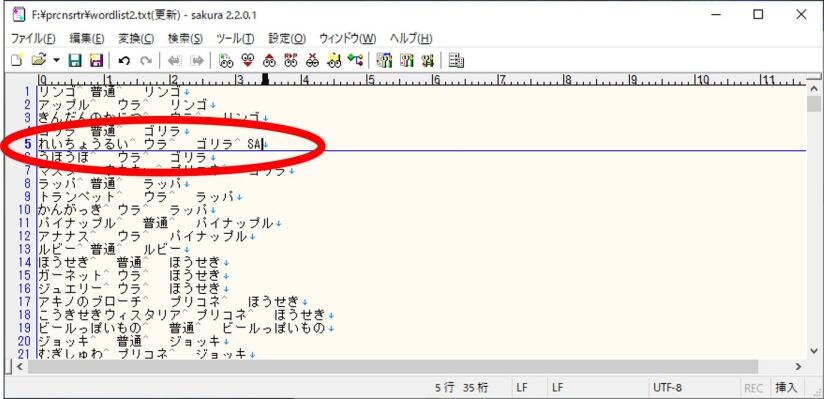This screenshot has height=399, width=824.
Task: Click the word アナナス on line 12
Action: pyautogui.click(x=64, y=236)
